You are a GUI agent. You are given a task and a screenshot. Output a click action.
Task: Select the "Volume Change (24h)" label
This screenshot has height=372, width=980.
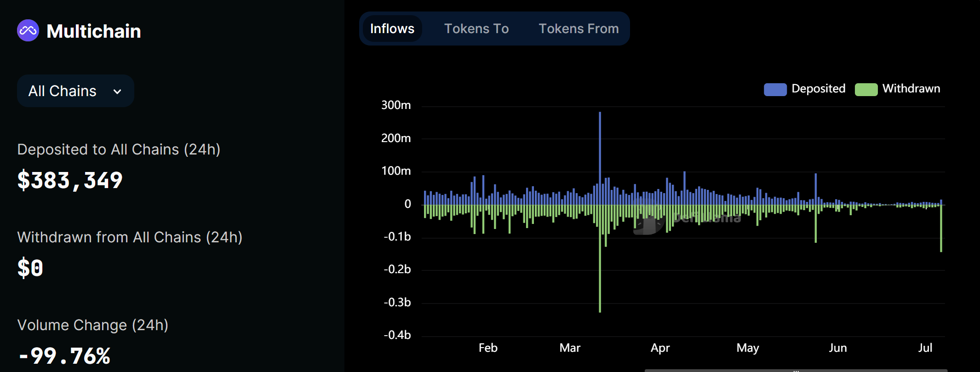pyautogui.click(x=93, y=325)
